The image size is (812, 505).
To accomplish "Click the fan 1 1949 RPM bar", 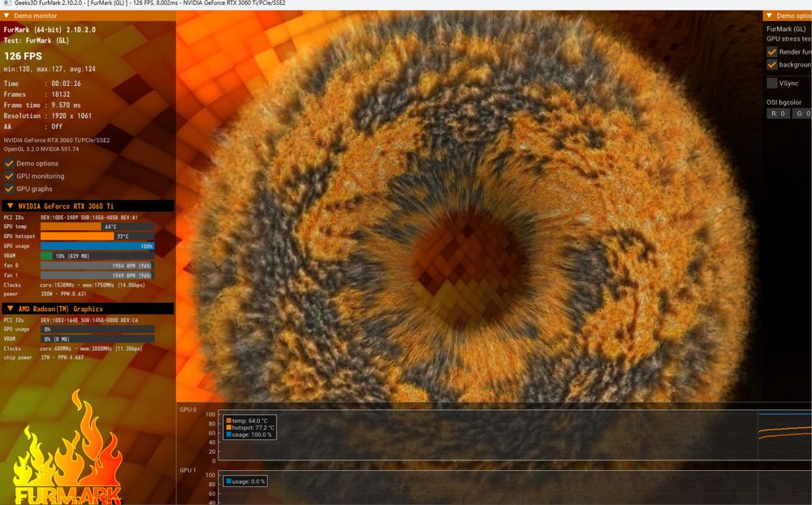I will 97,275.
